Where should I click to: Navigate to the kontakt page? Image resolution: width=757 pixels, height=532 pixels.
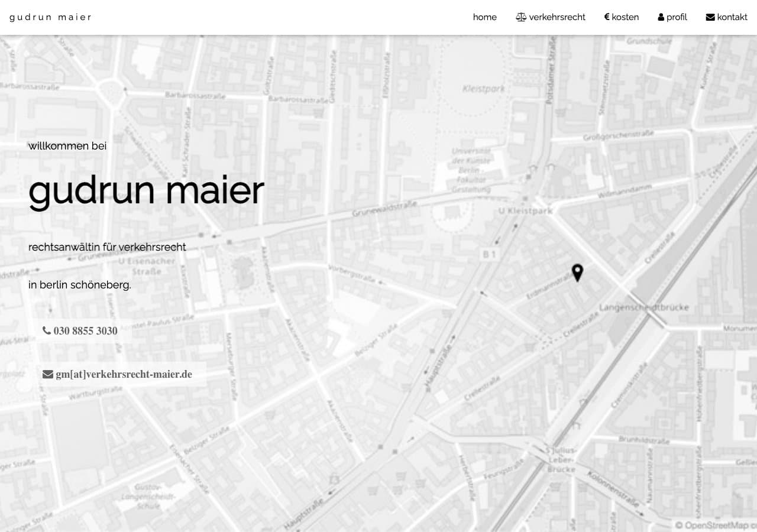click(x=732, y=17)
